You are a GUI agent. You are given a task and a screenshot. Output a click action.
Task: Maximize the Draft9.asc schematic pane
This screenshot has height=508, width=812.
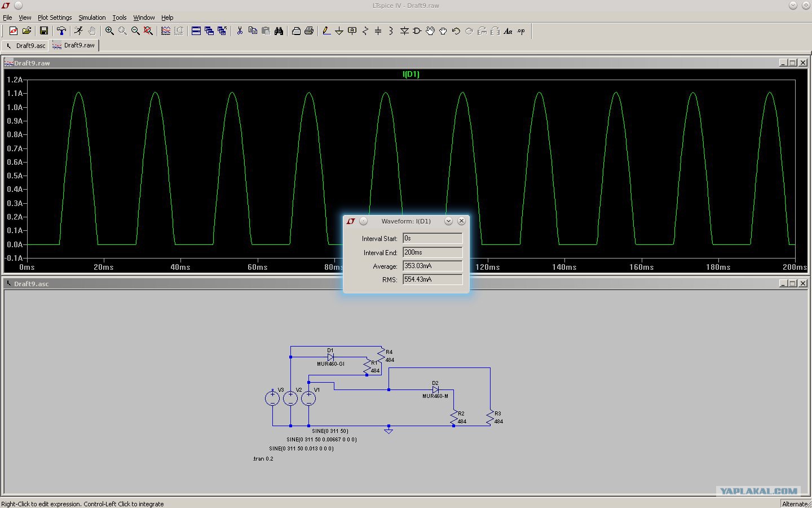[x=792, y=283]
